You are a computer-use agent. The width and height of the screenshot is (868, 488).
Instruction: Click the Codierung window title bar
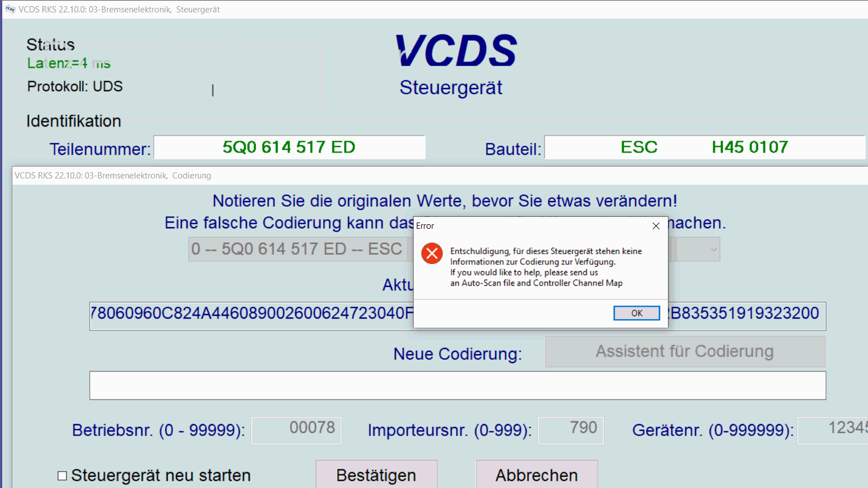[x=440, y=176]
